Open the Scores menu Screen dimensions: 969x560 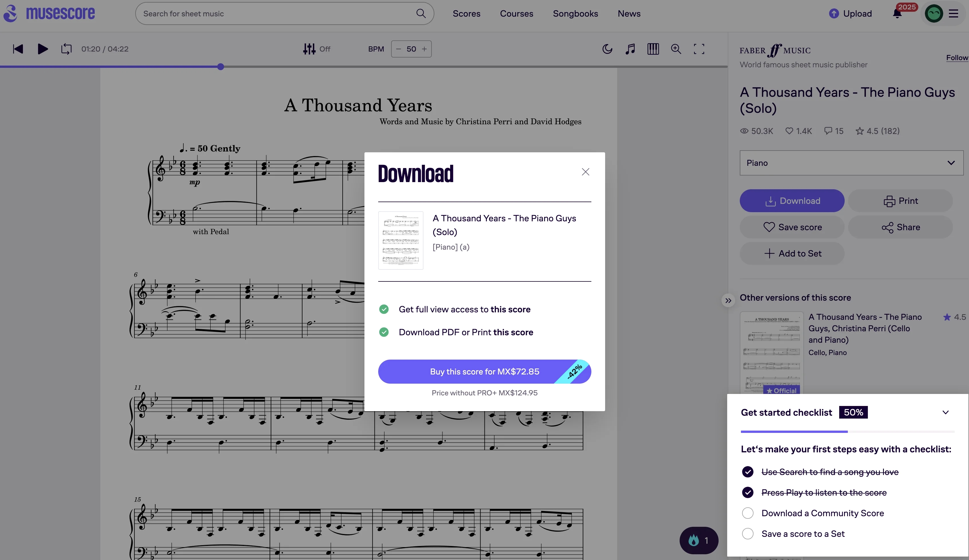(466, 13)
